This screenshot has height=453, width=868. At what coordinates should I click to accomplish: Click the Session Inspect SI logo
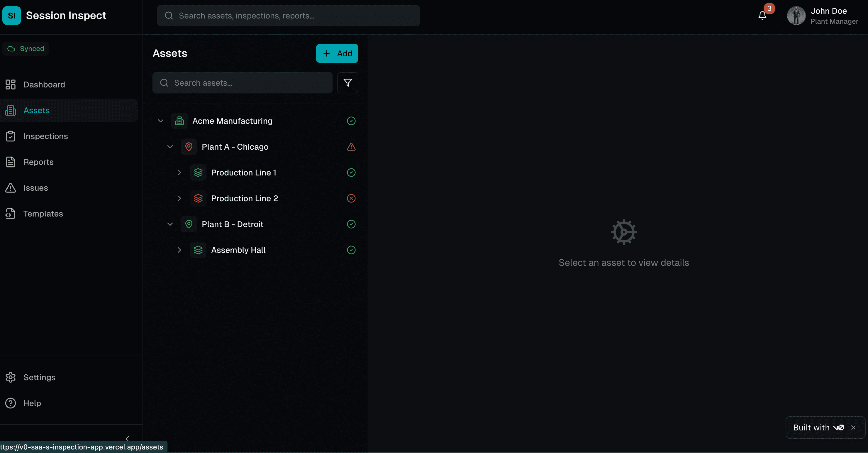tap(11, 16)
